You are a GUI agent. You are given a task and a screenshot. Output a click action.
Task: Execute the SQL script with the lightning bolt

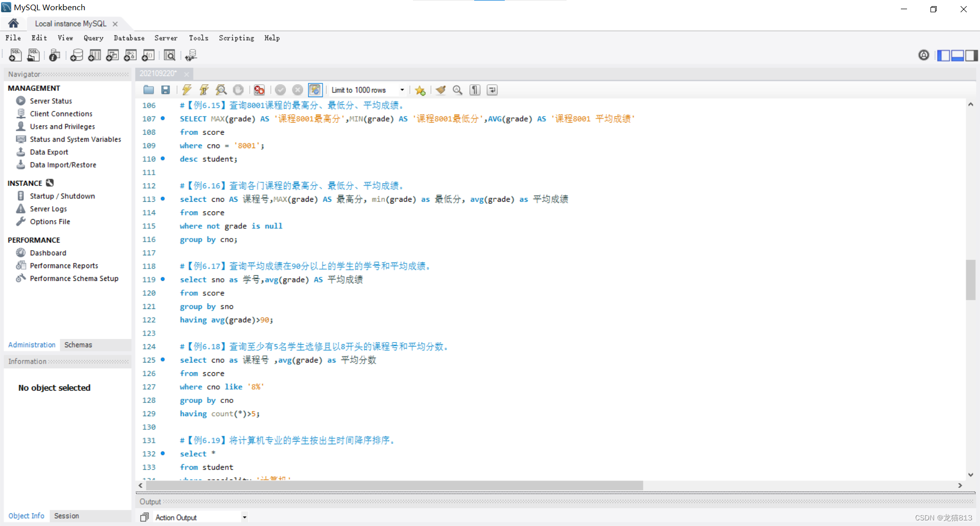tap(187, 90)
